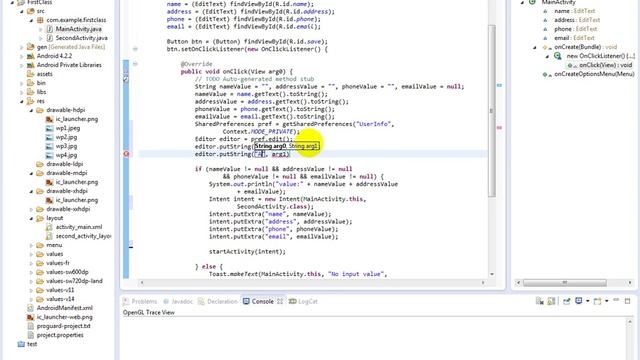The height and width of the screenshot is (360, 640).
Task: Click Open Console icon
Action: (x=598, y=301)
